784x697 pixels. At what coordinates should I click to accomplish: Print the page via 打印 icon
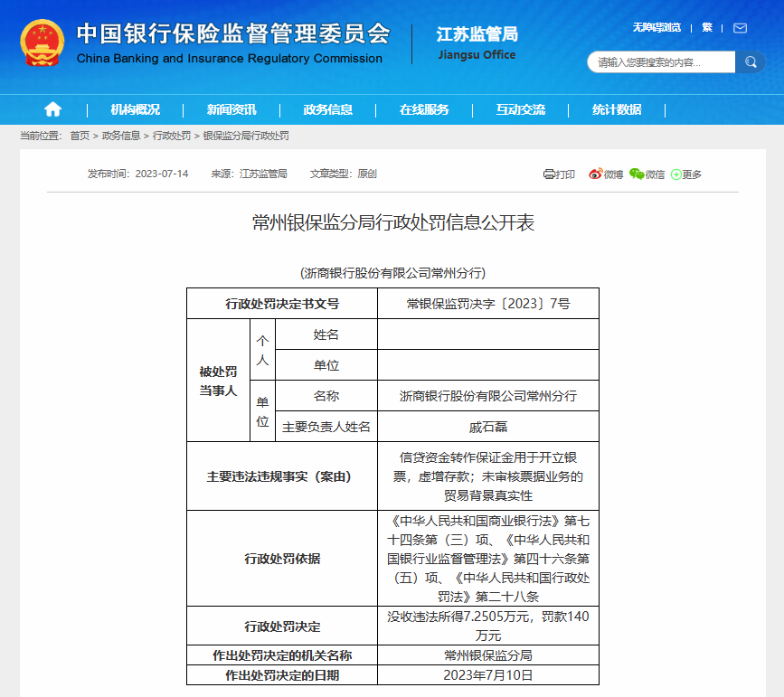(559, 174)
